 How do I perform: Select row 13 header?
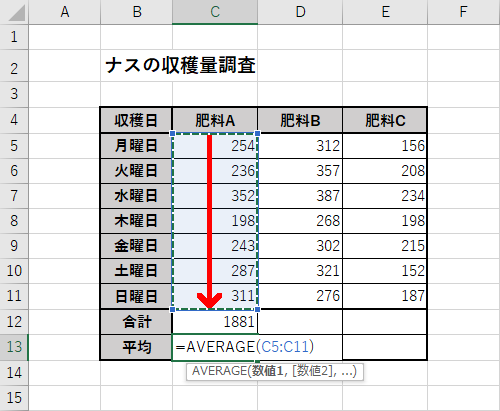pyautogui.click(x=14, y=347)
